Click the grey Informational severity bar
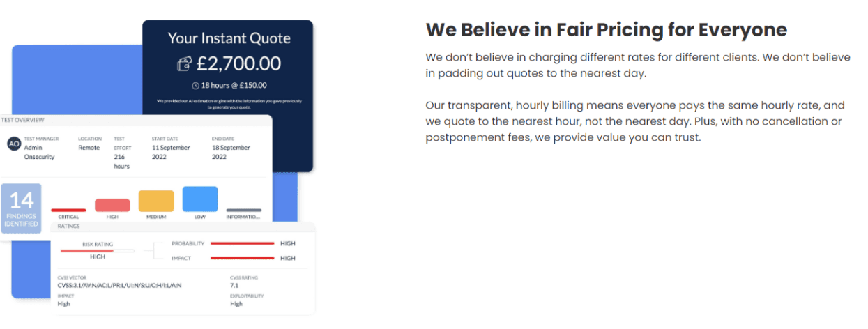The image size is (868, 329). point(244,210)
